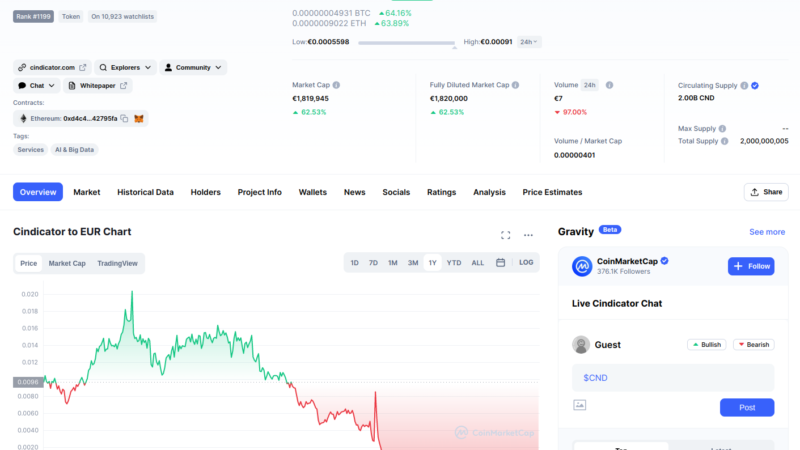Open the Analysis tab
Viewport: 800px width, 450px height.
click(x=489, y=192)
